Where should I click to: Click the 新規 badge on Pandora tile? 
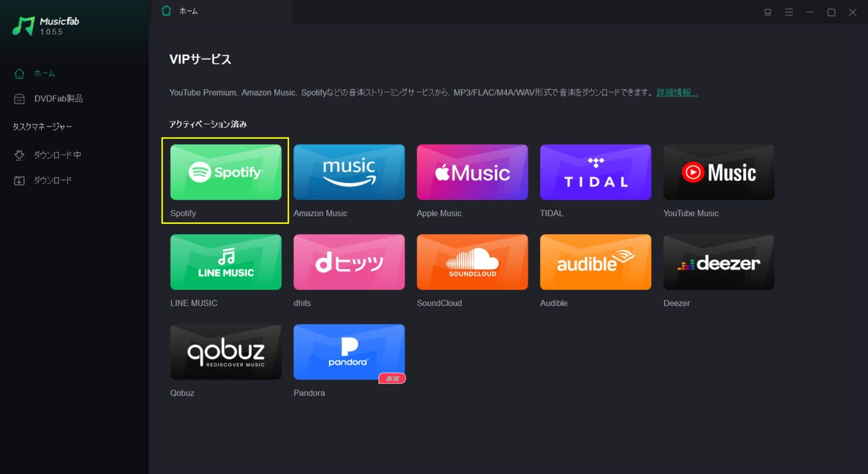(392, 378)
